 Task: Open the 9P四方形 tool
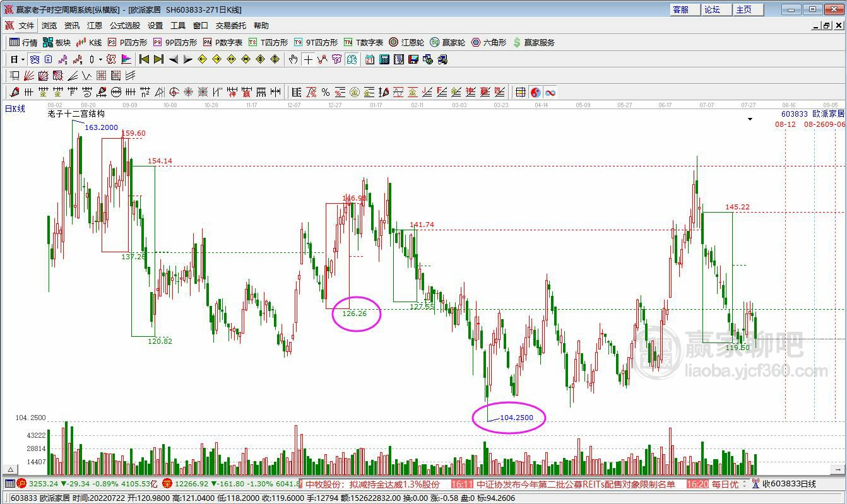coord(175,42)
